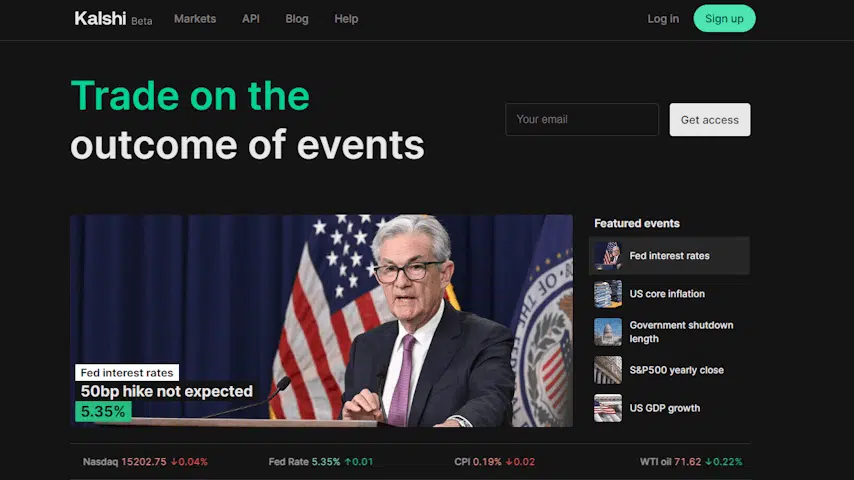
Task: Click the Get access button
Action: point(710,120)
